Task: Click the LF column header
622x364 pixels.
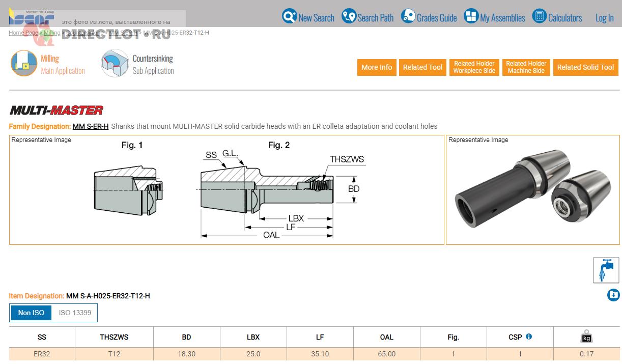Action: tap(320, 337)
